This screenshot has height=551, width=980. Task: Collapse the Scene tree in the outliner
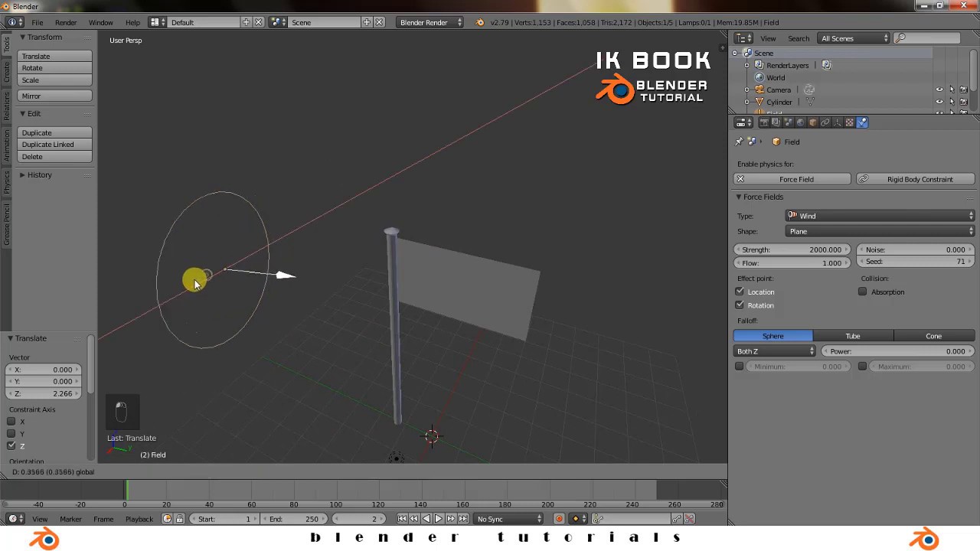point(735,53)
